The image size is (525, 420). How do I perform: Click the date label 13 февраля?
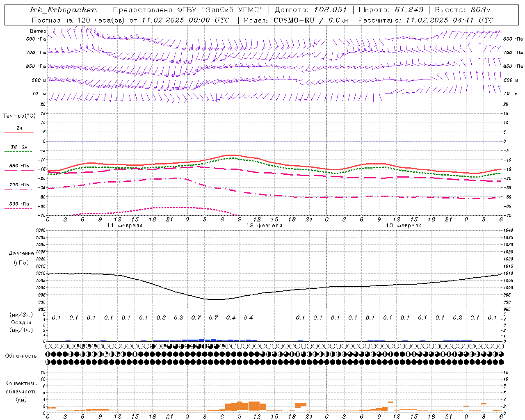click(404, 226)
